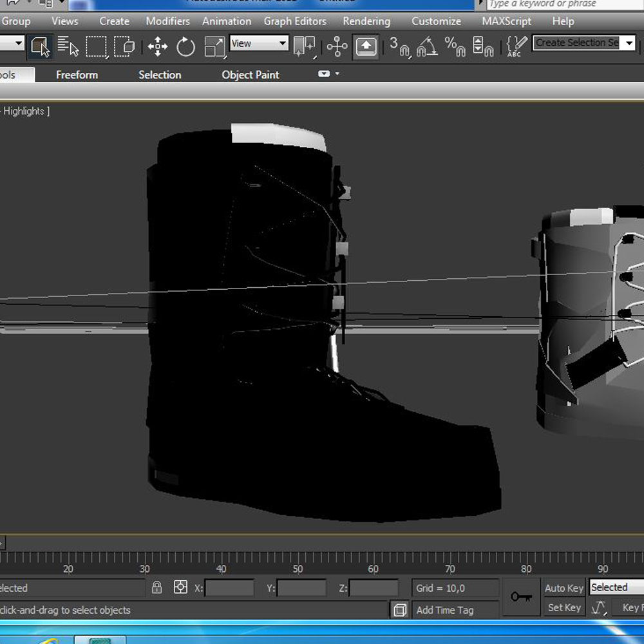Viewport: 644px width, 644px height.
Task: Open the Animation menu
Action: click(x=227, y=21)
